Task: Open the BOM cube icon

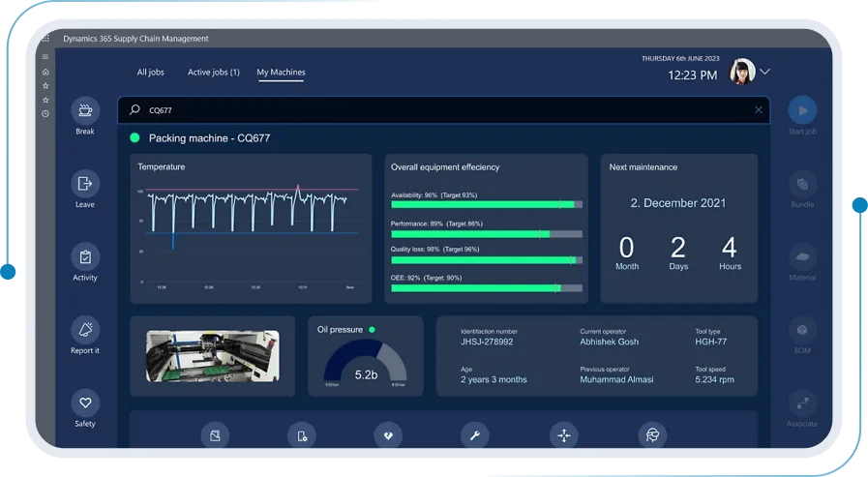Action: tap(802, 330)
